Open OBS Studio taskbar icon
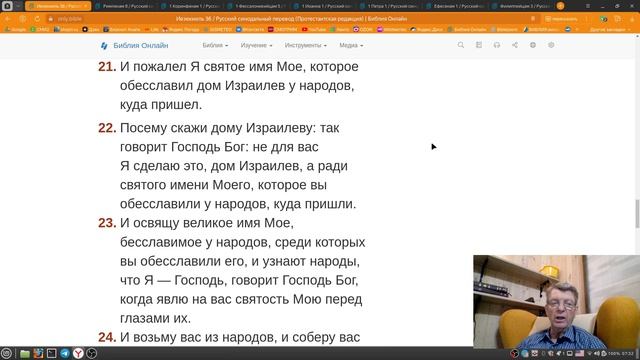 [92, 353]
